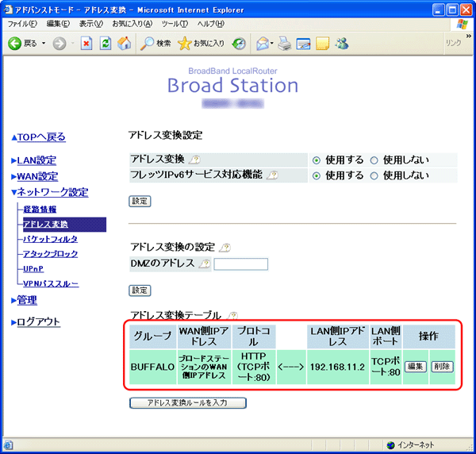
Task: Click the 192.168.11.2 table cell
Action: (x=338, y=367)
